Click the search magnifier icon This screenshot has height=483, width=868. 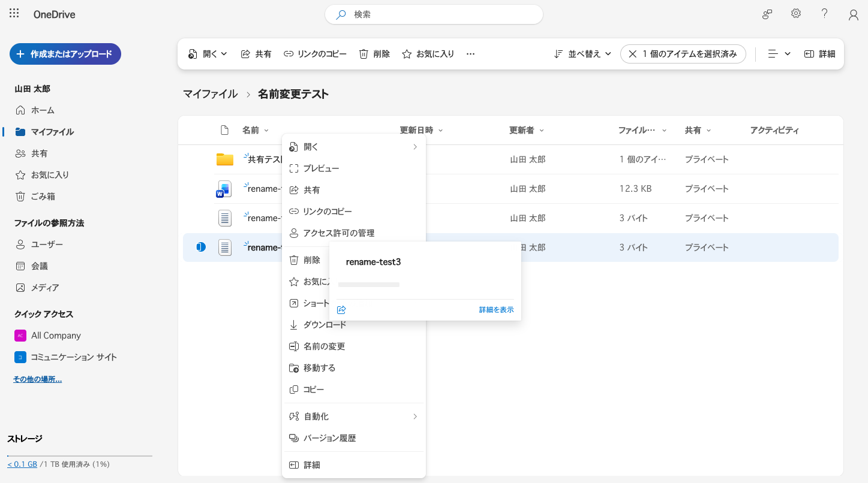(x=341, y=14)
